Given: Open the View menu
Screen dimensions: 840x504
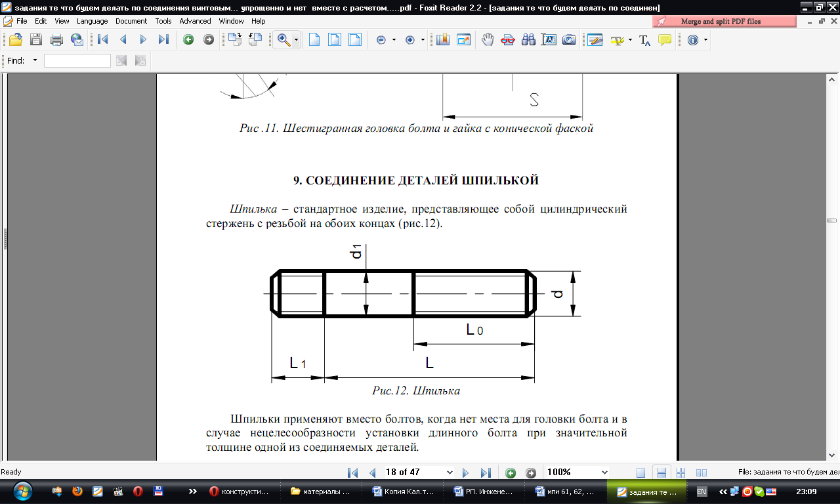Looking at the screenshot, I should click(62, 21).
